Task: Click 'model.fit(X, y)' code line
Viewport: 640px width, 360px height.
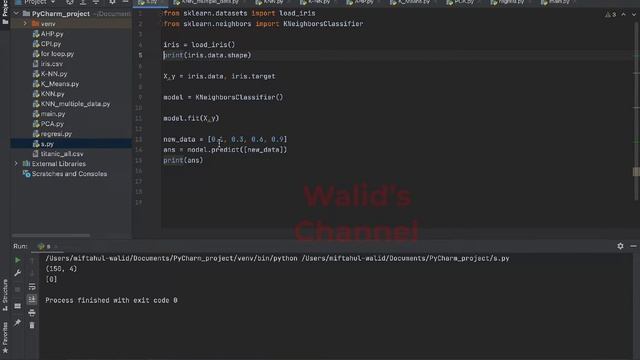Action: pos(191,118)
